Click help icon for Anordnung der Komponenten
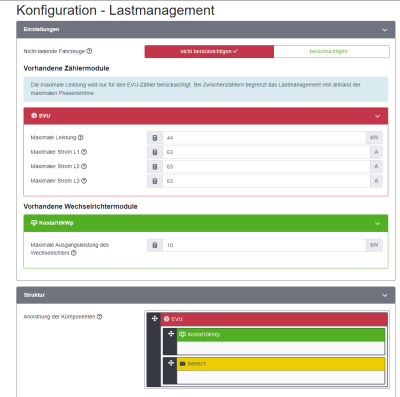 coord(99,317)
